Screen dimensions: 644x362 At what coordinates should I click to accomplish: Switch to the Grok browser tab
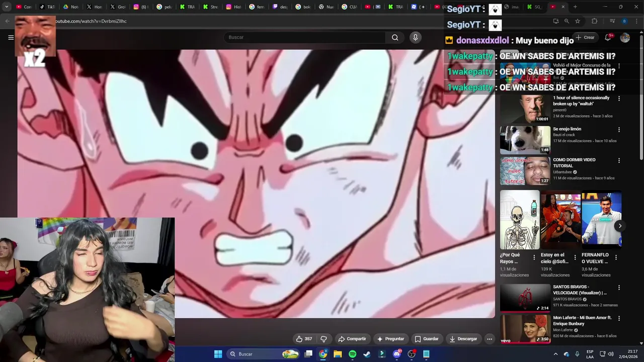(x=117, y=7)
